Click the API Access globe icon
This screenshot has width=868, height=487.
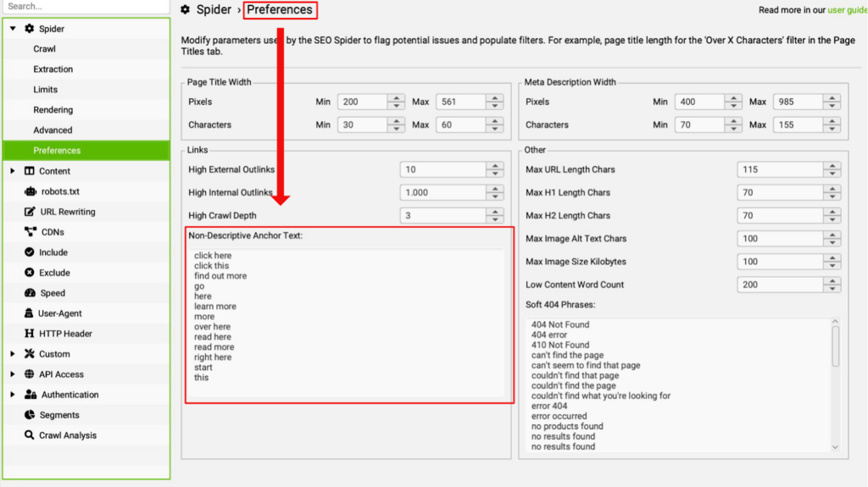(x=30, y=374)
